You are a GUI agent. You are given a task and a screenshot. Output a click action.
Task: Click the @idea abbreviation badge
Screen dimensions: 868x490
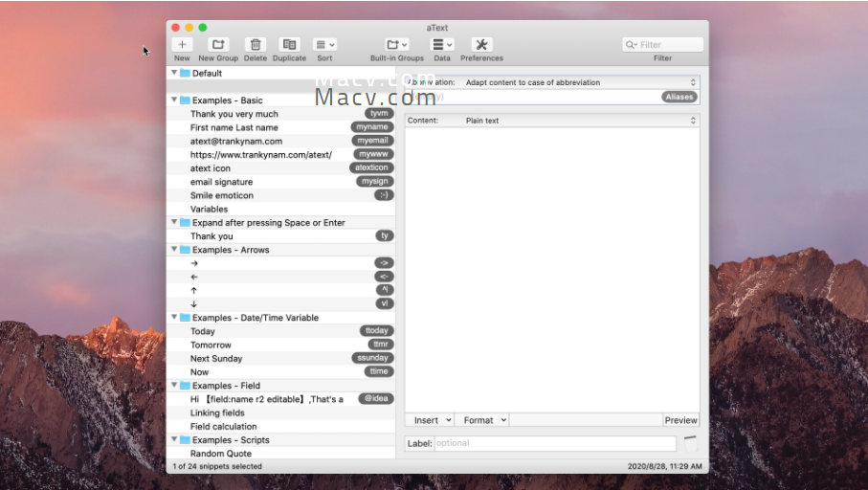(x=376, y=398)
